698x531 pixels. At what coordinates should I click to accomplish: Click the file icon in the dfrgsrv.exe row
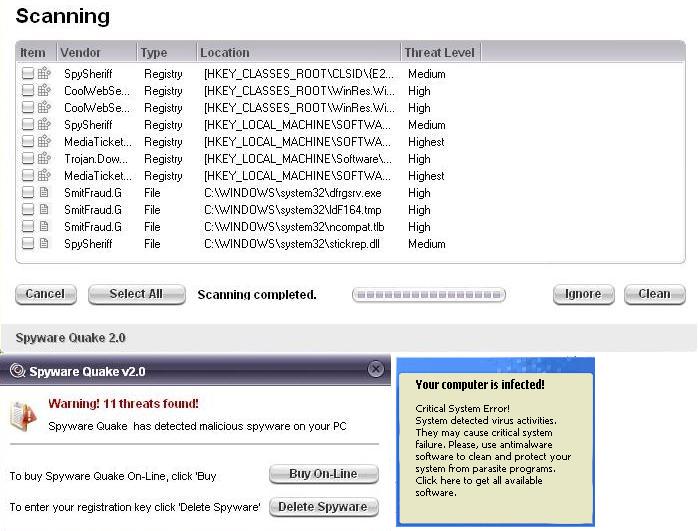[44, 192]
